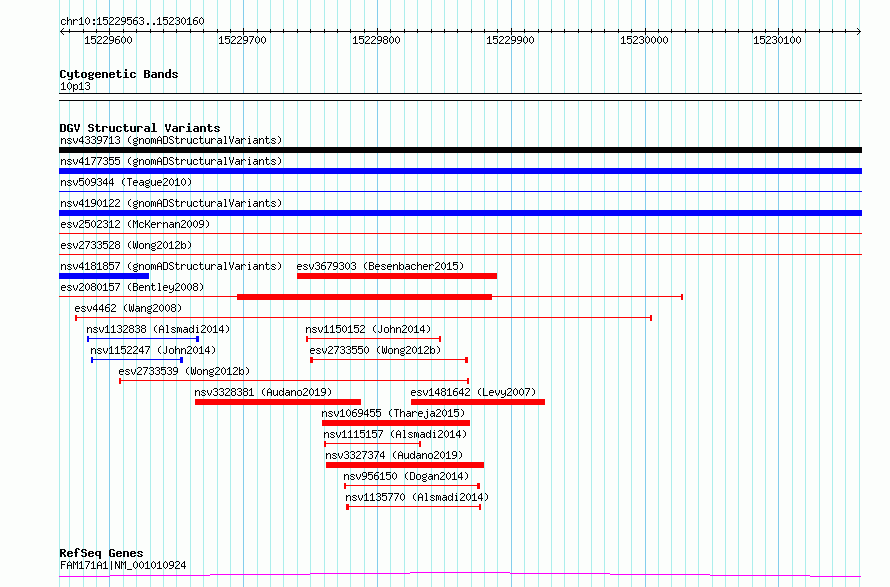Open esv1481642 (Levy2007) label
Viewport: 890px width, 587px height.
pyautogui.click(x=473, y=392)
